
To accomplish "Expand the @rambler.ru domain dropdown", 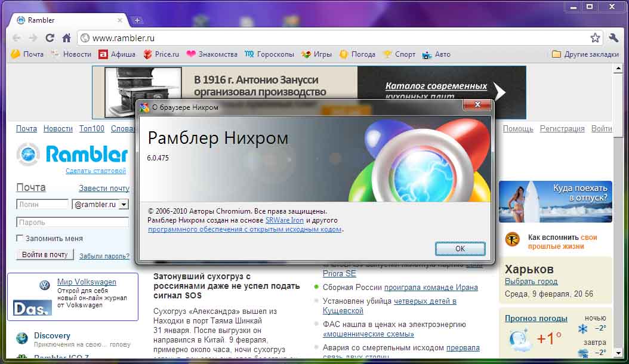I will point(124,204).
